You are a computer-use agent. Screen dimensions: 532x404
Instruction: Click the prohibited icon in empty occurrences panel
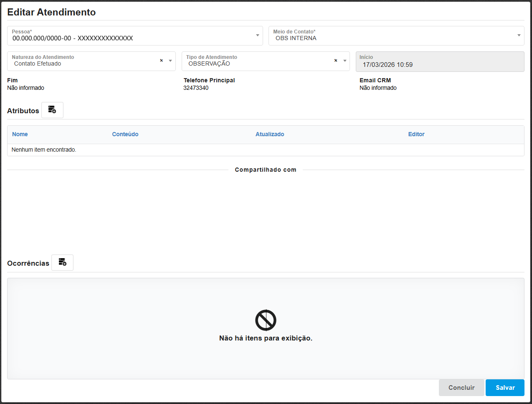coord(266,320)
